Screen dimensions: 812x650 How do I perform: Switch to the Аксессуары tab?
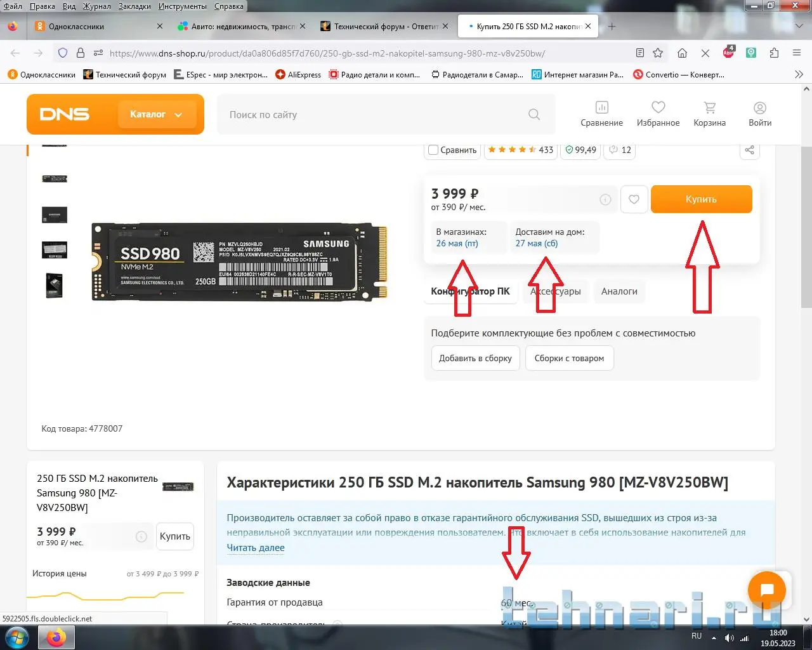click(556, 291)
